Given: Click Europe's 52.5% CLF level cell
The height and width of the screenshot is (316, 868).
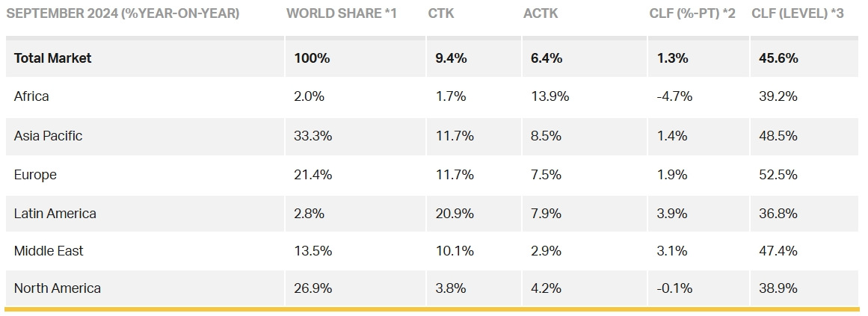Looking at the screenshot, I should (778, 175).
